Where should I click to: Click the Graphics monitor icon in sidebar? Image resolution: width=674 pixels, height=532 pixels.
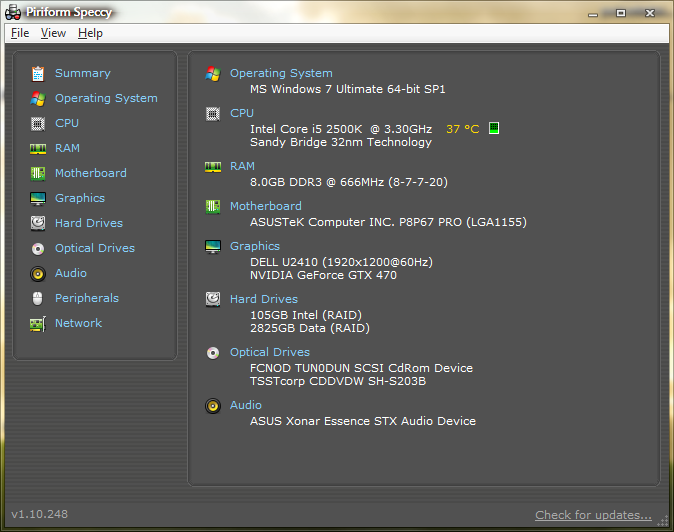tap(38, 199)
